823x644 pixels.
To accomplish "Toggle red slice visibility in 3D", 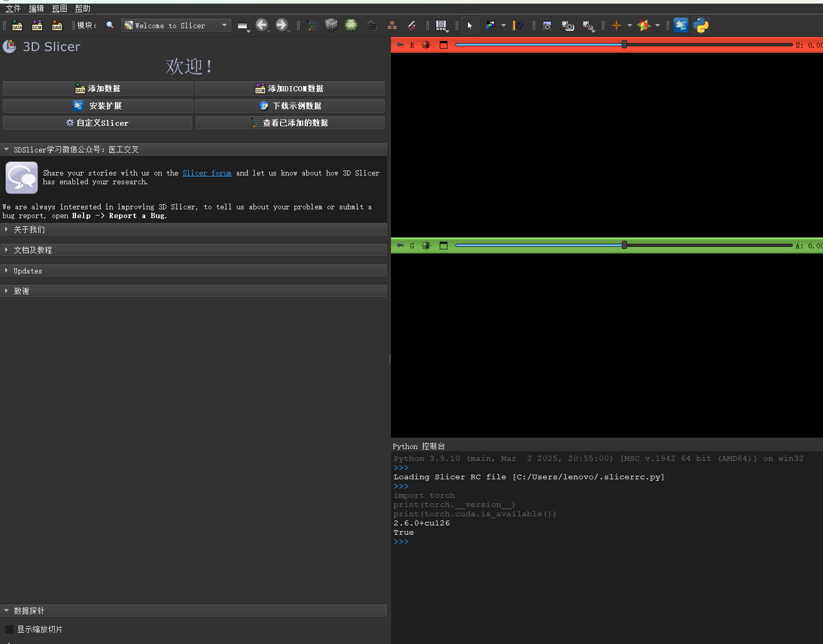I will click(426, 45).
